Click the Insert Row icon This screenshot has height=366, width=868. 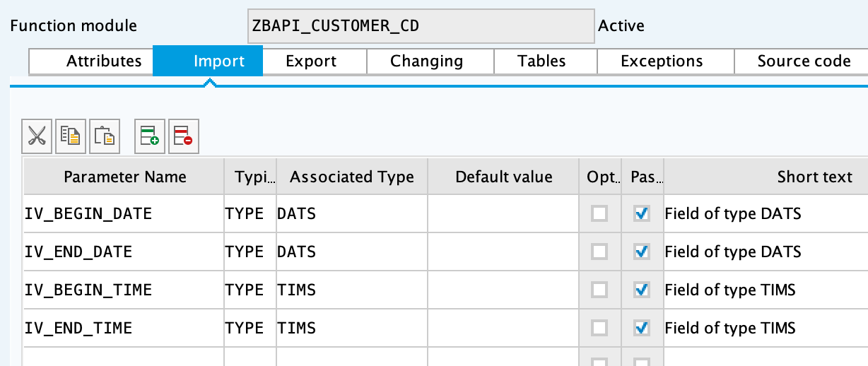click(x=149, y=136)
